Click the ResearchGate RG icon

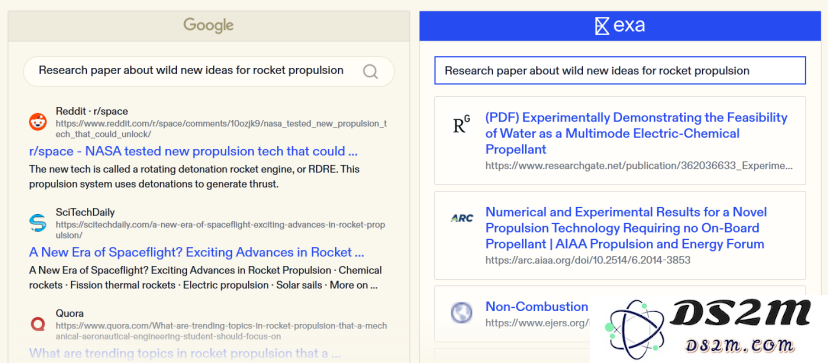coord(462,124)
